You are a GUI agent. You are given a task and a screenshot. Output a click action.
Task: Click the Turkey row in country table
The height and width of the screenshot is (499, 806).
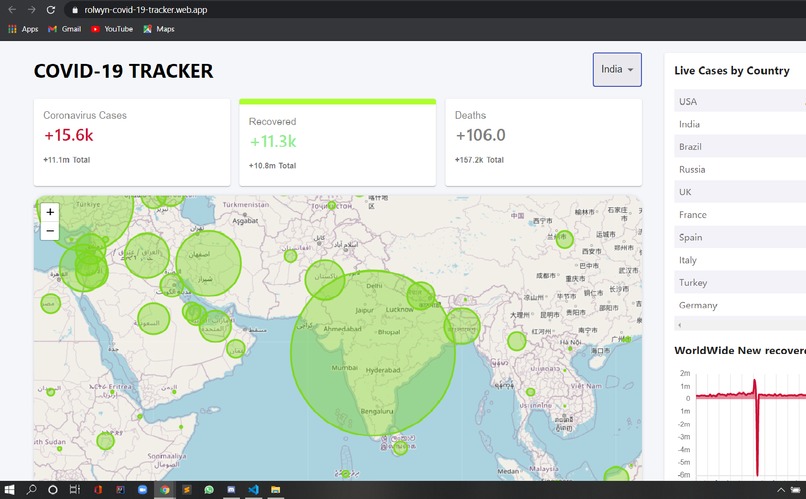[x=740, y=282]
